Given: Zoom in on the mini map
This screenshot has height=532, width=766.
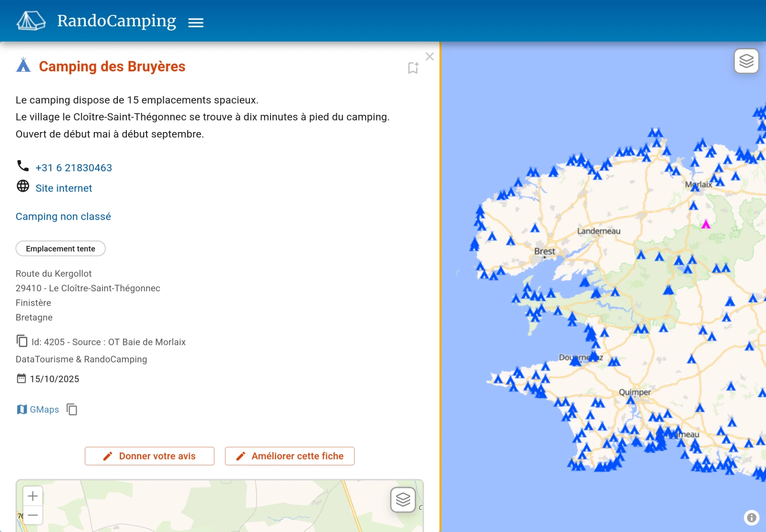Looking at the screenshot, I should tap(33, 496).
